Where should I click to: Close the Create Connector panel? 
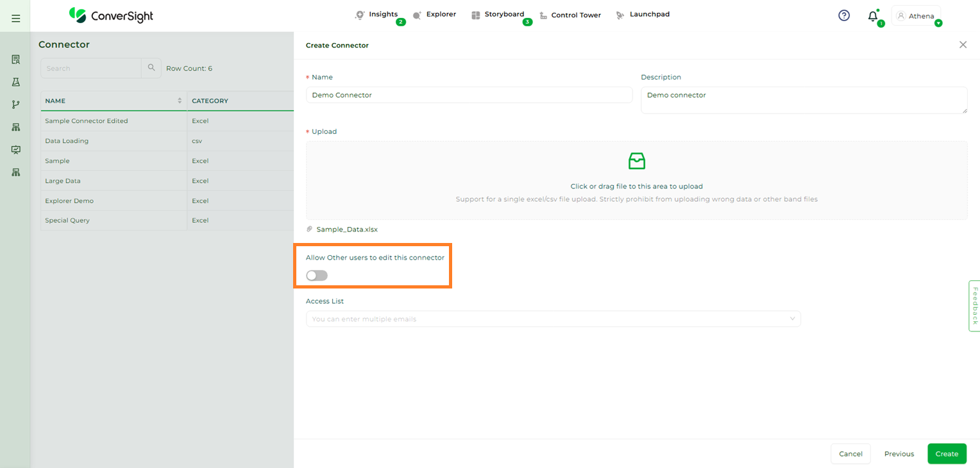coord(963,45)
